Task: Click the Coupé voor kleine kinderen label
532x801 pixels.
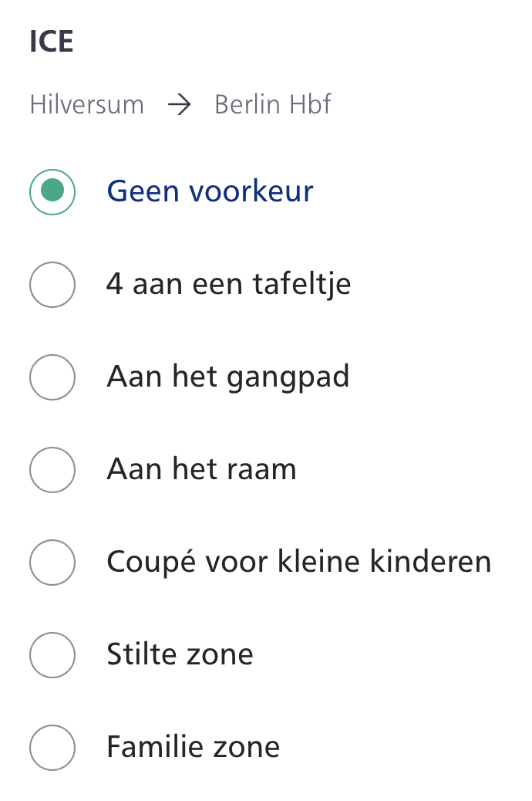Action: click(x=298, y=562)
